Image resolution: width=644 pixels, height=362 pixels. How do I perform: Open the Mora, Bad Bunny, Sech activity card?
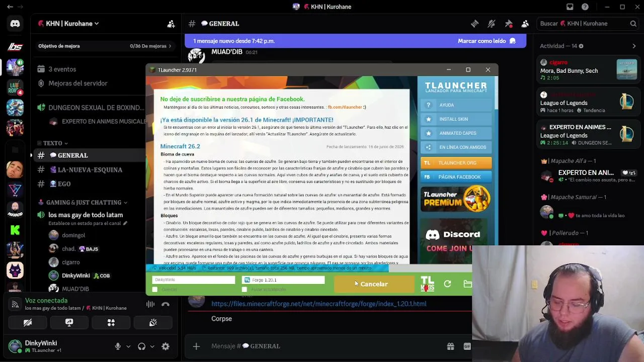[588, 70]
